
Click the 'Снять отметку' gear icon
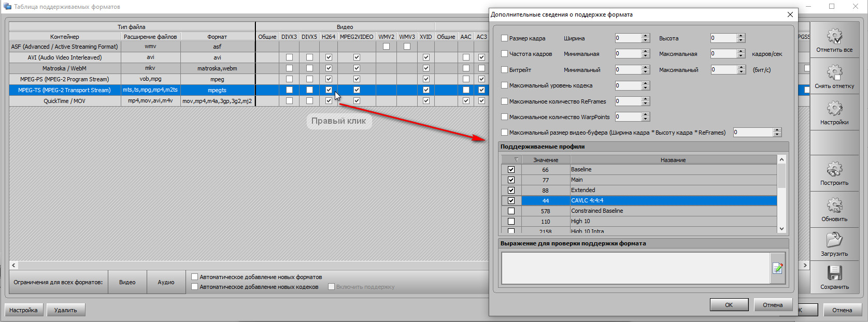click(x=834, y=72)
